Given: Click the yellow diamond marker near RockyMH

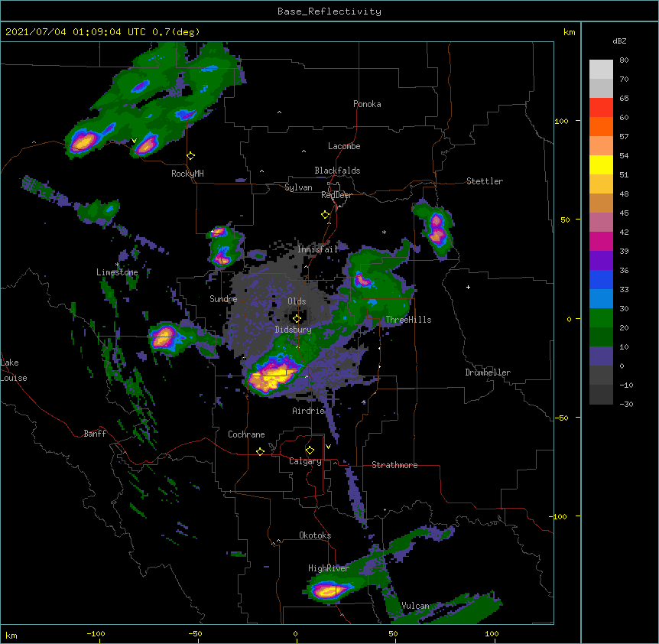Looking at the screenshot, I should pos(191,156).
